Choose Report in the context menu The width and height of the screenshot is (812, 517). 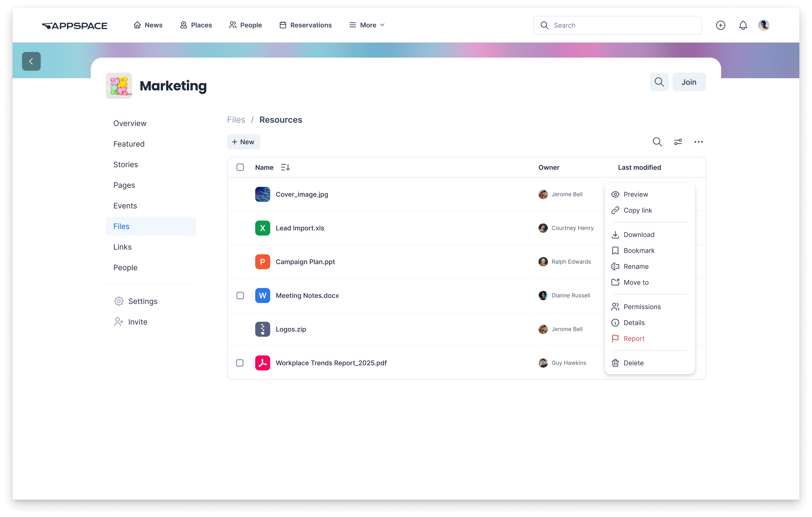[x=634, y=338]
